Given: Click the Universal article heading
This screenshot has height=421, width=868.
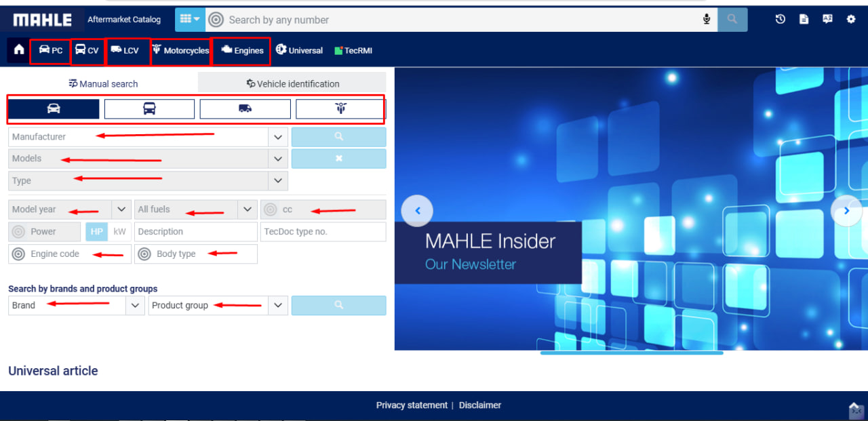Looking at the screenshot, I should point(53,371).
